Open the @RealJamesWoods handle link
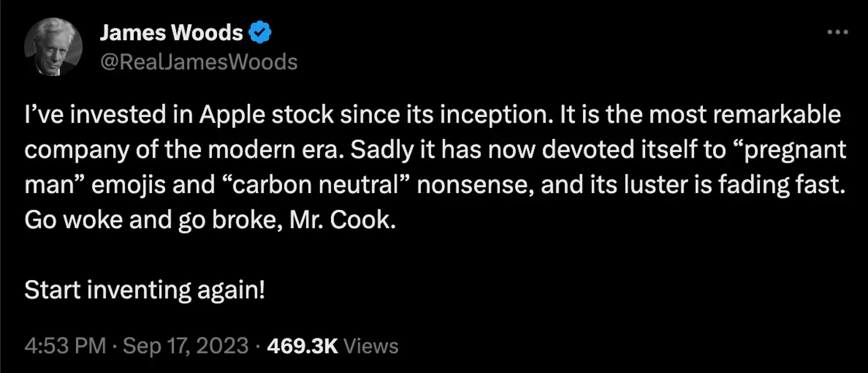 point(198,61)
